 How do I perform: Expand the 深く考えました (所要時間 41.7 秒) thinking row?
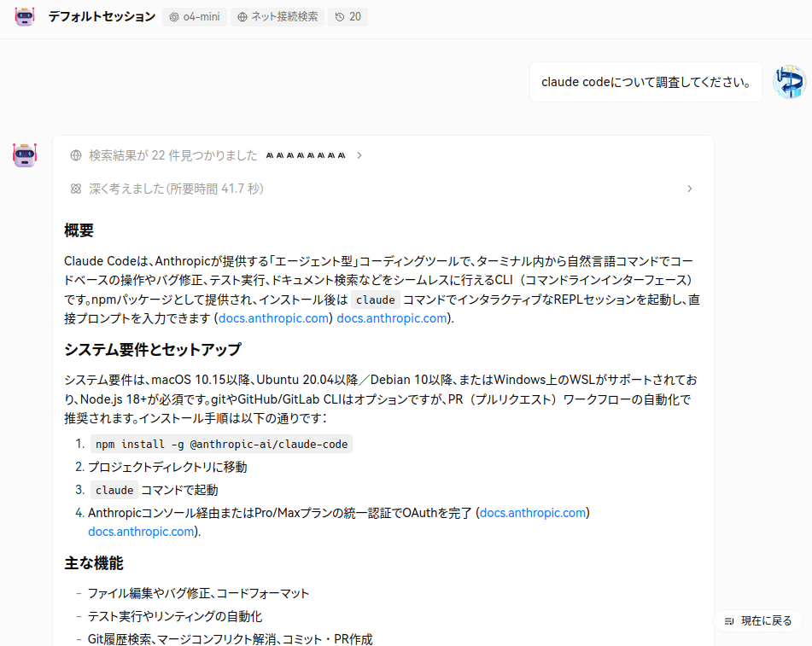(x=383, y=189)
